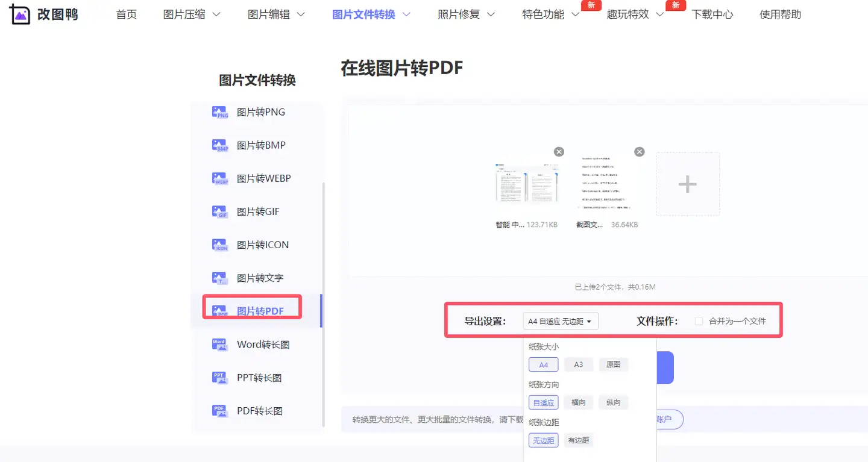
Task: Expand the 照片修复 navigation menu
Action: pos(466,14)
